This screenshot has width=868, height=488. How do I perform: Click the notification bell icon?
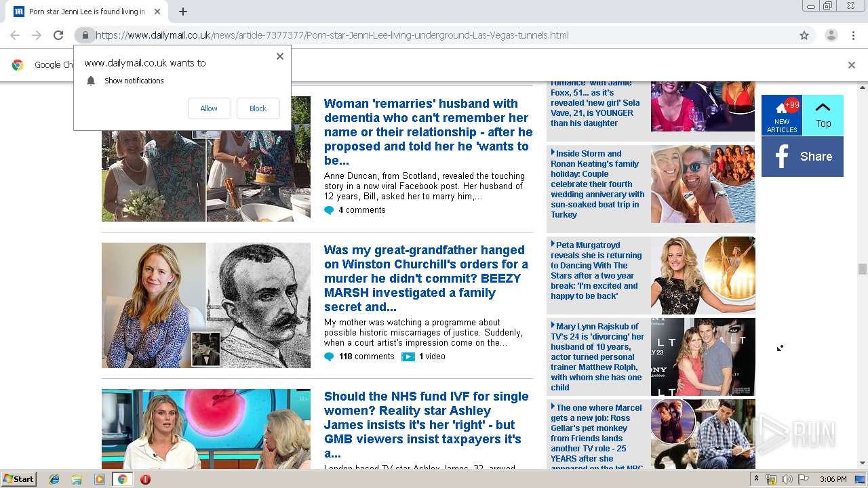coord(91,81)
